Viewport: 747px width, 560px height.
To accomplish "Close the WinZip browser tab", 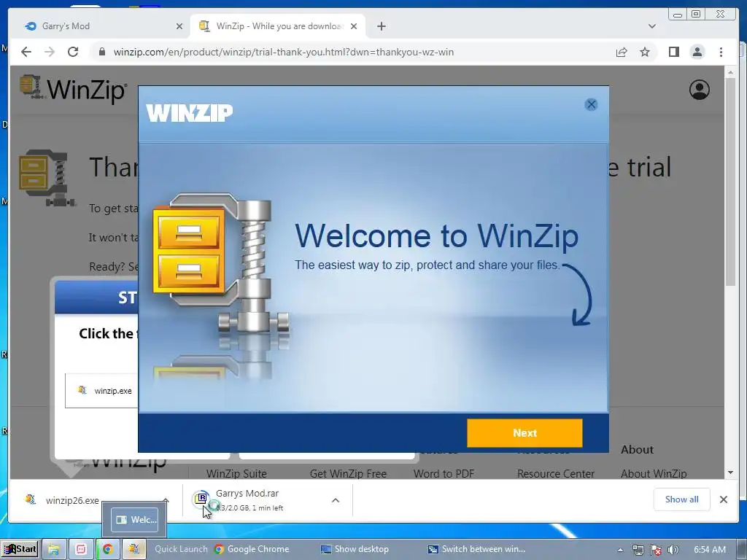I will tap(354, 26).
